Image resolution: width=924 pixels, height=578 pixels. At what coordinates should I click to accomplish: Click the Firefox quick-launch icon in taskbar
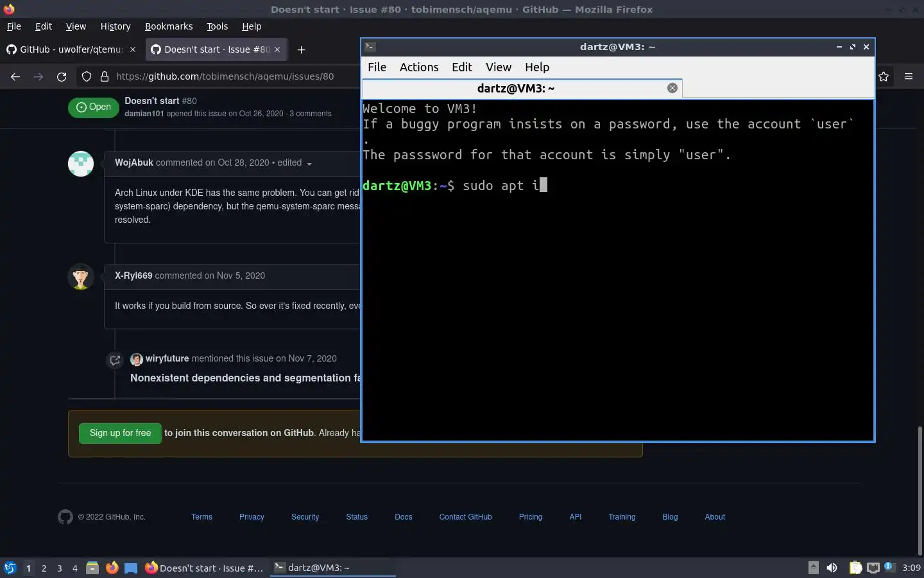112,568
